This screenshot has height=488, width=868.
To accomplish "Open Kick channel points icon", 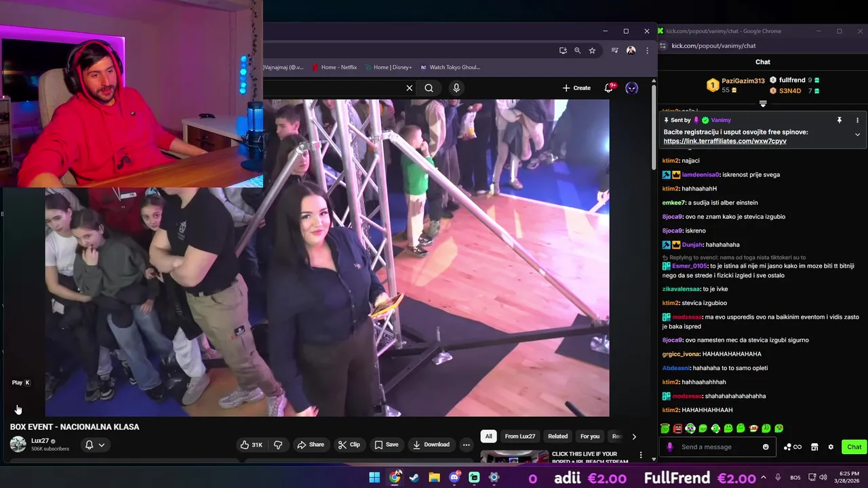I will point(792,447).
